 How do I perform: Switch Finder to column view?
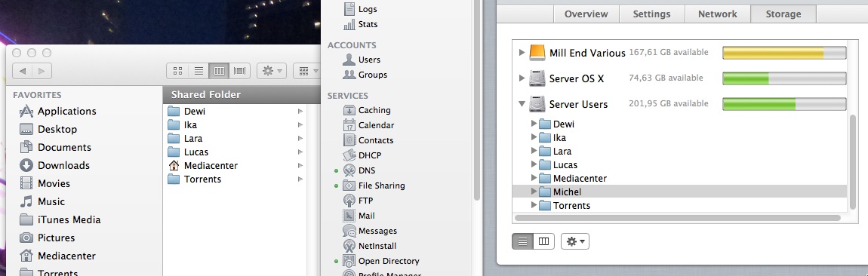click(x=219, y=71)
